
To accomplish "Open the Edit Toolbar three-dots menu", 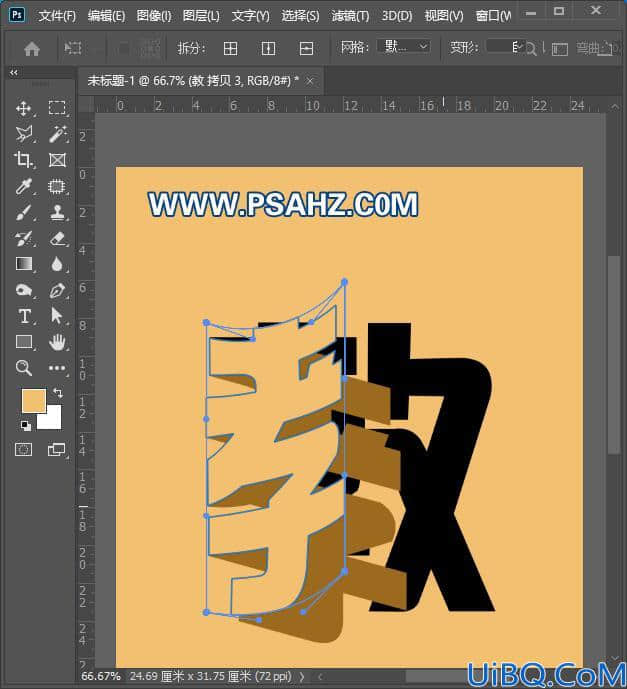I will coord(57,368).
